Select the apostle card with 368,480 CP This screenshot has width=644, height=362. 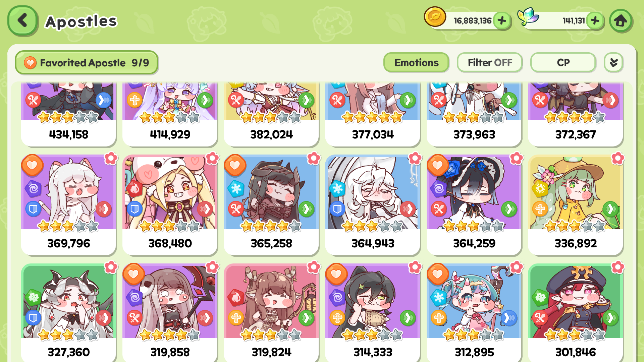tap(170, 205)
